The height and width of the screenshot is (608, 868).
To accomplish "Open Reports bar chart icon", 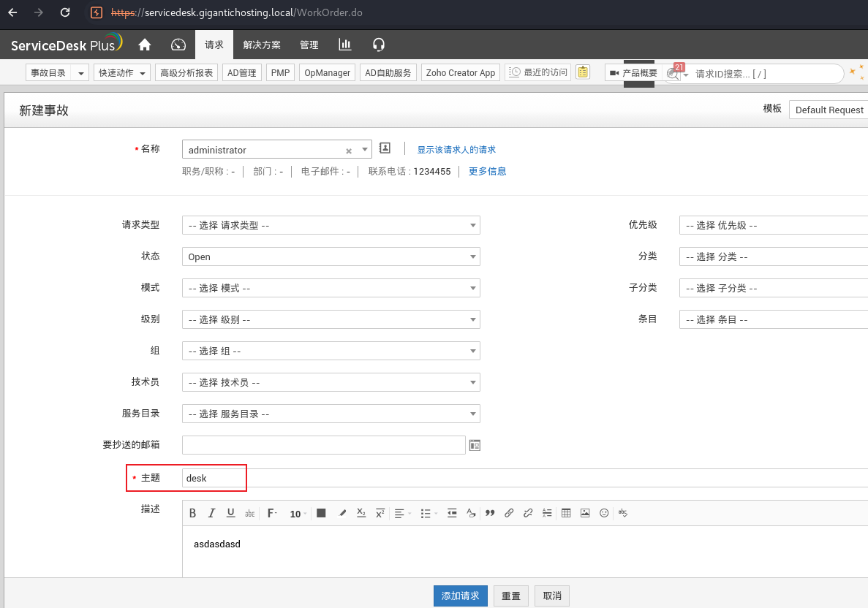I will click(345, 45).
